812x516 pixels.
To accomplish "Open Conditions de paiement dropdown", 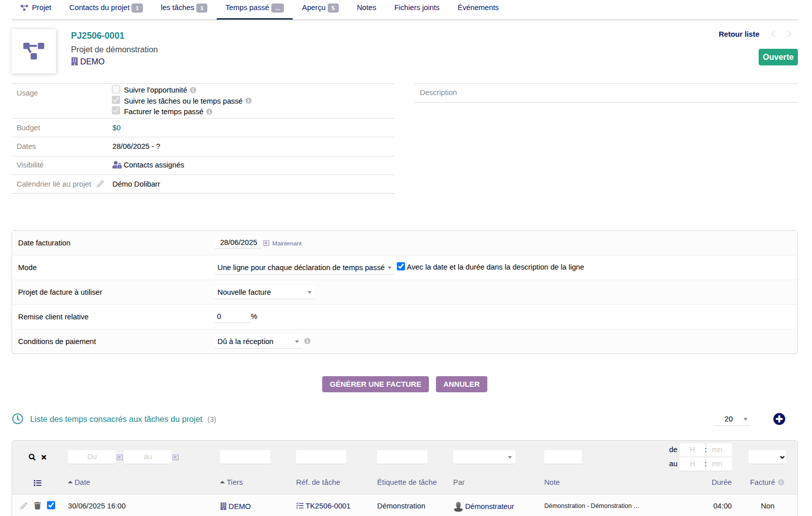I will 258,341.
